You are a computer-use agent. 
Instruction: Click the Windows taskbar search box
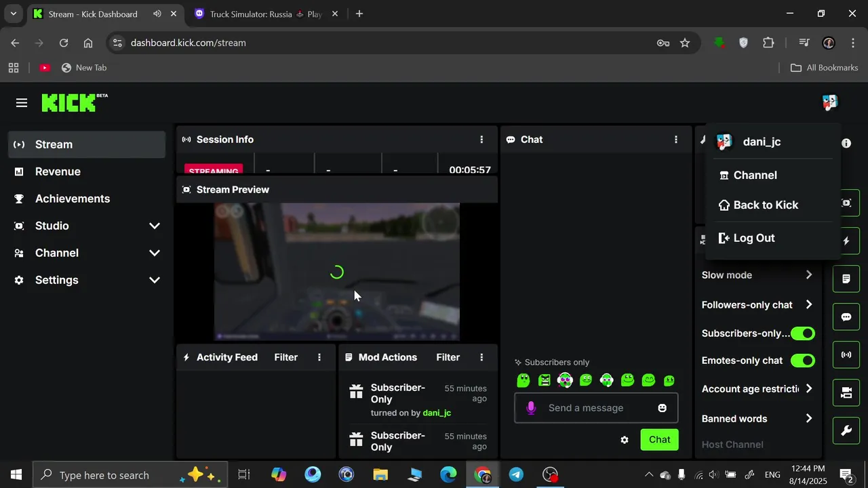(130, 474)
